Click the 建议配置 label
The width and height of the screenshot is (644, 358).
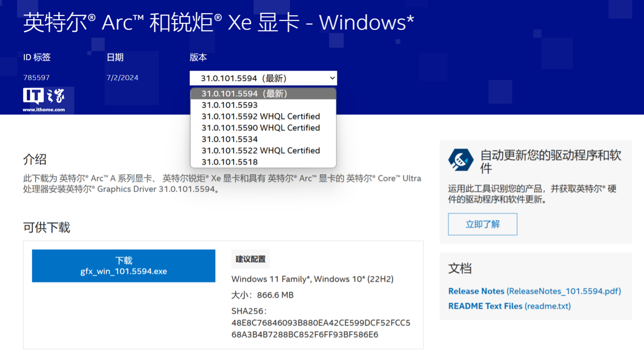click(250, 259)
